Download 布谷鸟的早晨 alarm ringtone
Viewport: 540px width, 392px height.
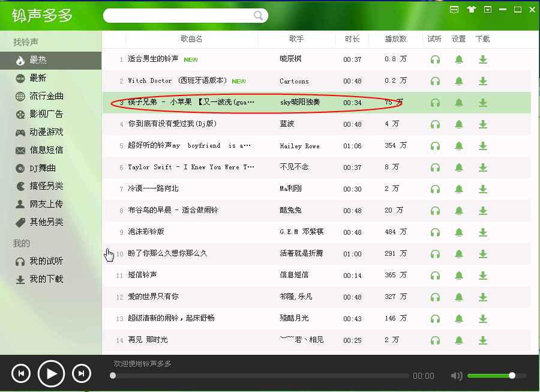(x=483, y=211)
